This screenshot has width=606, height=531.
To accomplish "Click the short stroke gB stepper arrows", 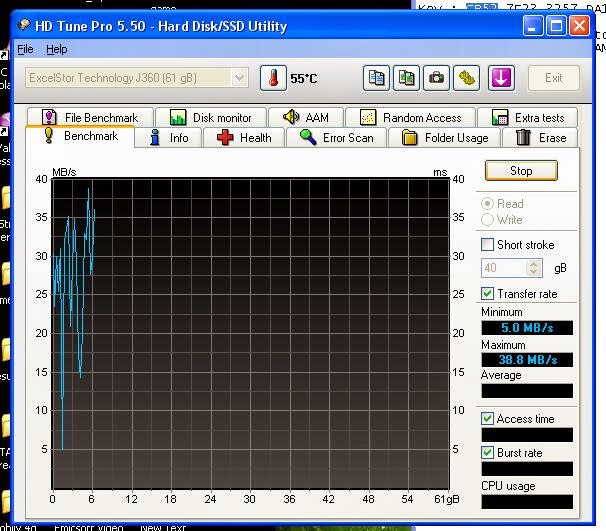I will point(534,268).
